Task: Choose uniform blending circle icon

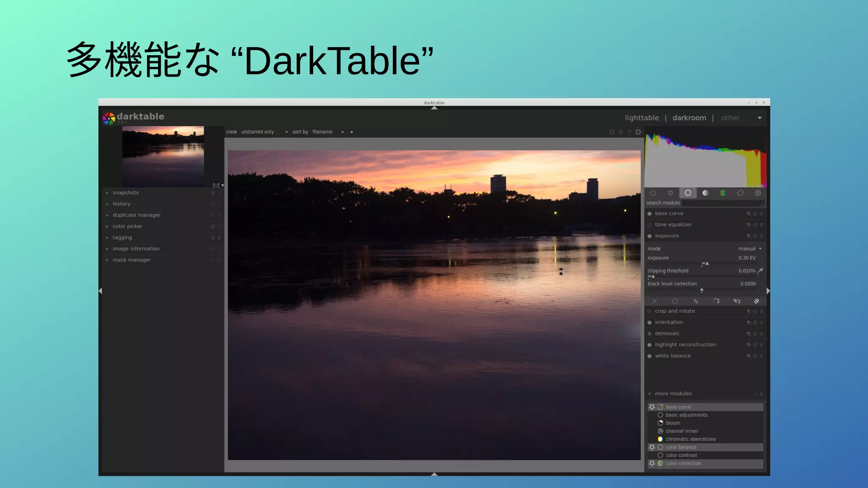Action: 675,301
